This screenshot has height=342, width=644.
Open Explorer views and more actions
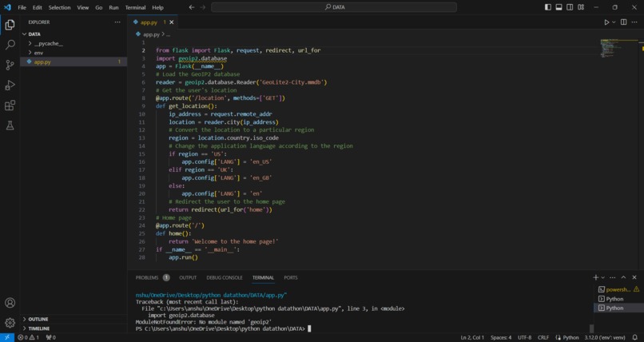117,22
